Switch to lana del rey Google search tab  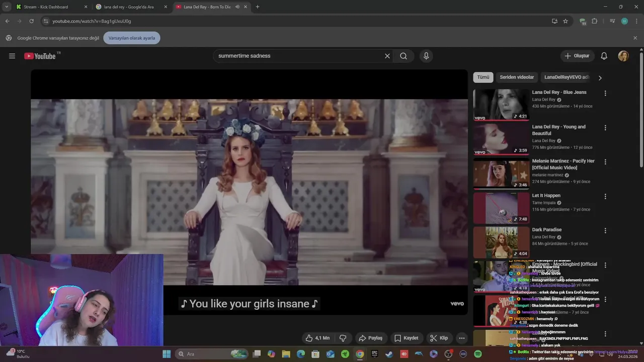click(x=132, y=7)
